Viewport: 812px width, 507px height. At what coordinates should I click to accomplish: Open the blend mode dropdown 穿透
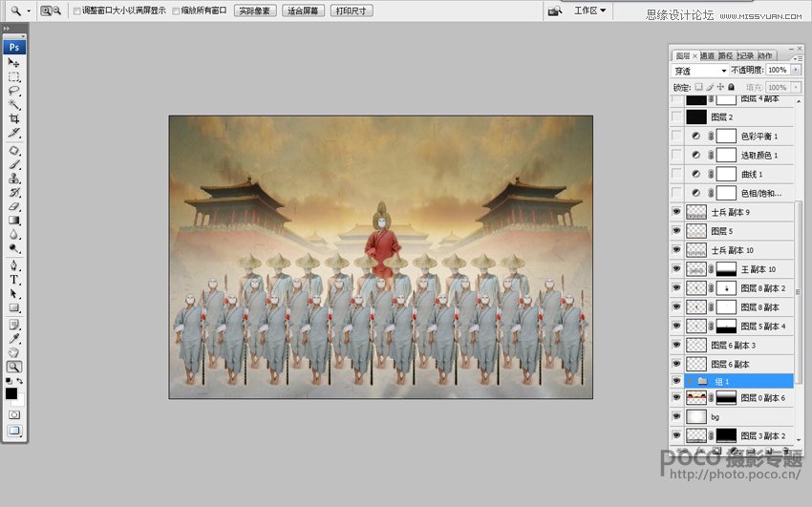(x=700, y=71)
